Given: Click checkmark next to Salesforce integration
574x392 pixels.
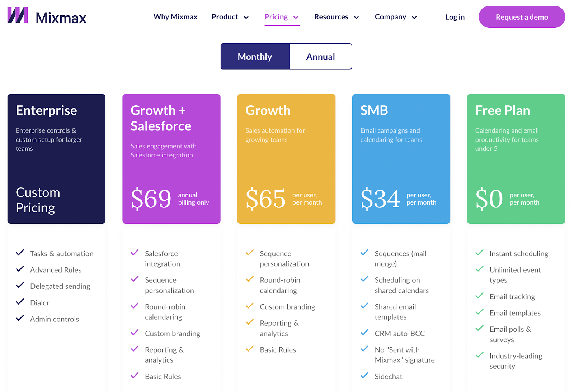Looking at the screenshot, I should pos(135,253).
